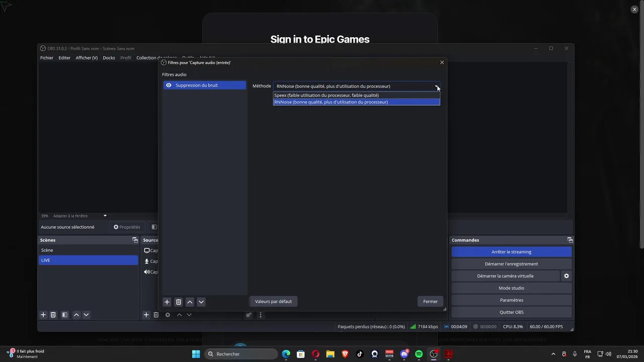
Task: Open Microsoft Edge from the taskbar
Action: (286, 354)
